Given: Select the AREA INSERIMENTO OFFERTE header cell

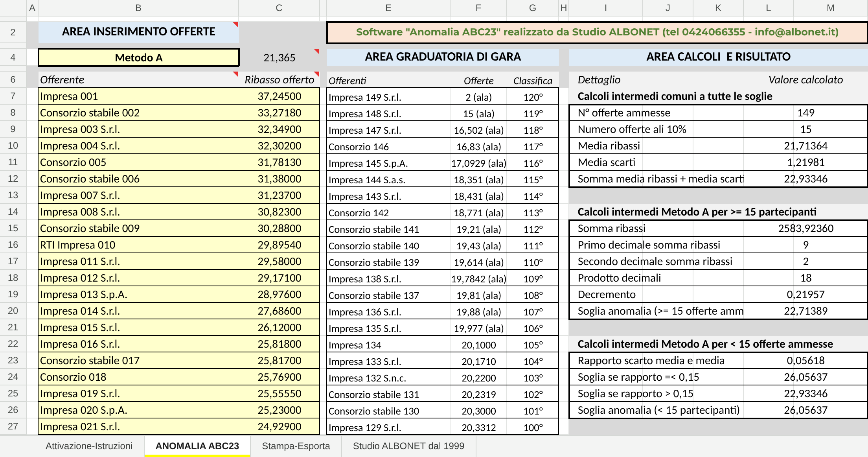Looking at the screenshot, I should coord(138,31).
